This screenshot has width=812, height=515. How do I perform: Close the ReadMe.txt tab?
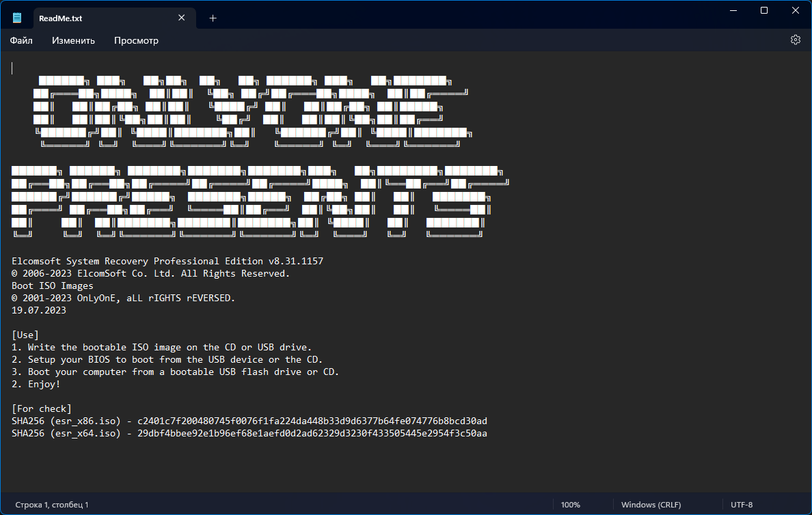pos(181,18)
